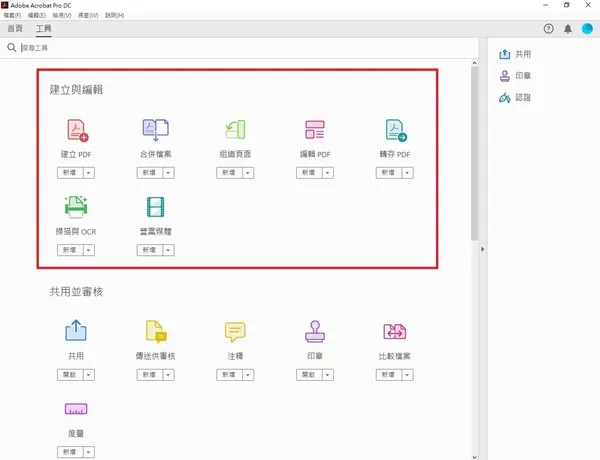Select 認證 shortcut in right pane
Viewport: 600px width, 460px height.
[x=515, y=98]
